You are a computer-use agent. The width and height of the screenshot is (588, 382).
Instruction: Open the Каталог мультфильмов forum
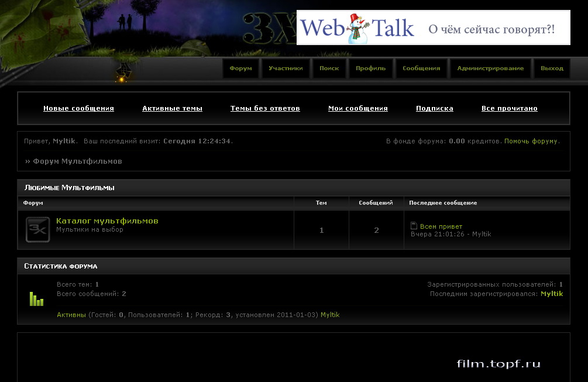(107, 221)
